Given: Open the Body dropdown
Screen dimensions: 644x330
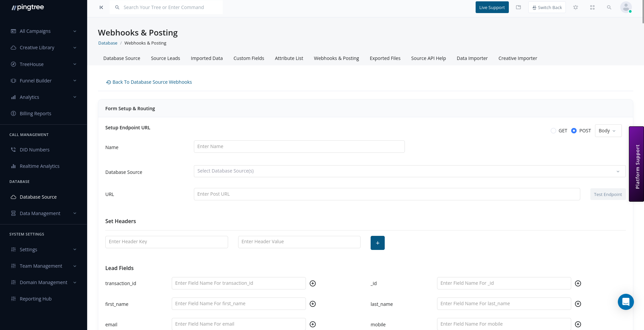Looking at the screenshot, I should click(608, 131).
